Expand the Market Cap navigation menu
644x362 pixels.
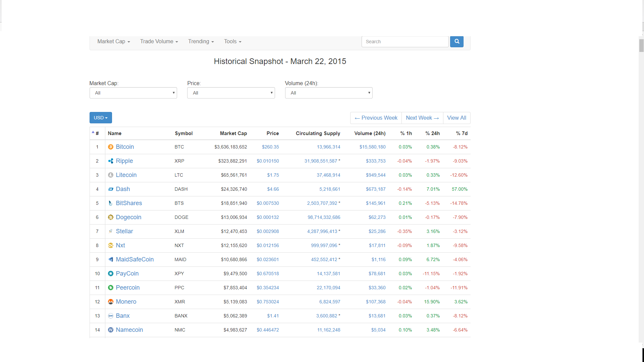coord(113,41)
